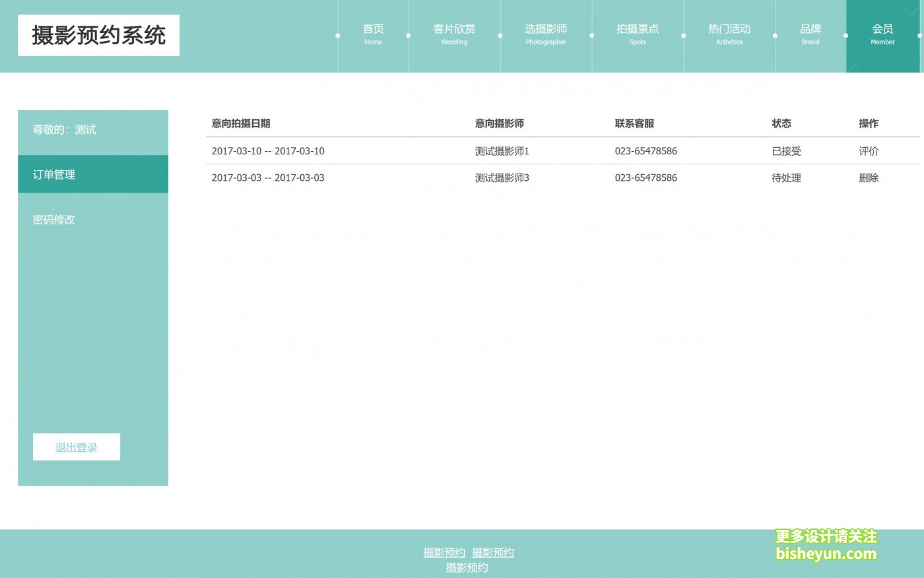Click the 摄影预约系统 site logo
The image size is (924, 578).
98,34
